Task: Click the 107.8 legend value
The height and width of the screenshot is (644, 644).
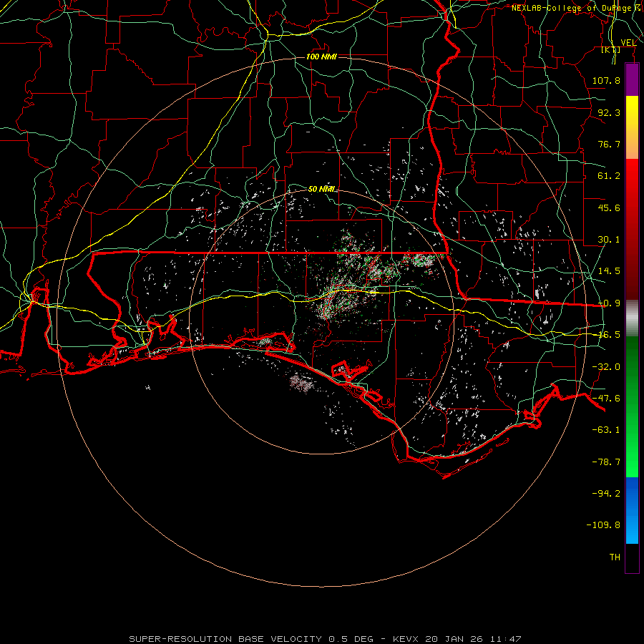Action: point(606,80)
